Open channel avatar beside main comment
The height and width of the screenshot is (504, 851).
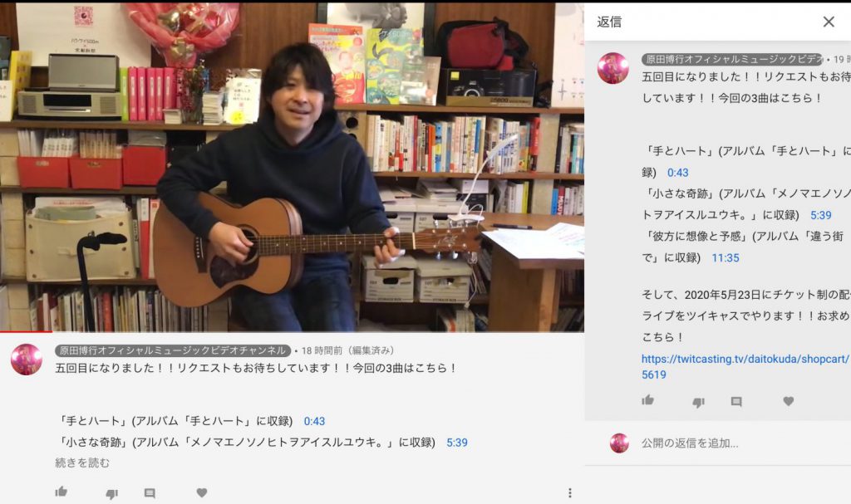coord(27,360)
